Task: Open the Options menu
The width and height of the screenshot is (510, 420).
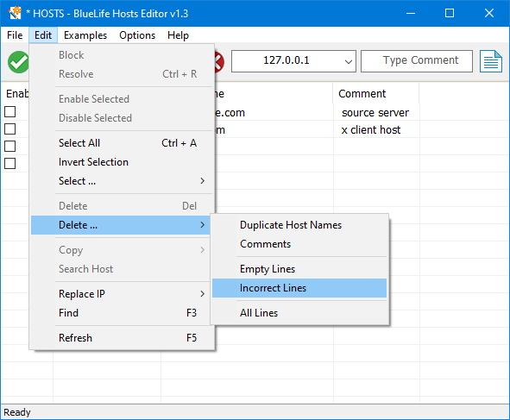Action: 137,35
